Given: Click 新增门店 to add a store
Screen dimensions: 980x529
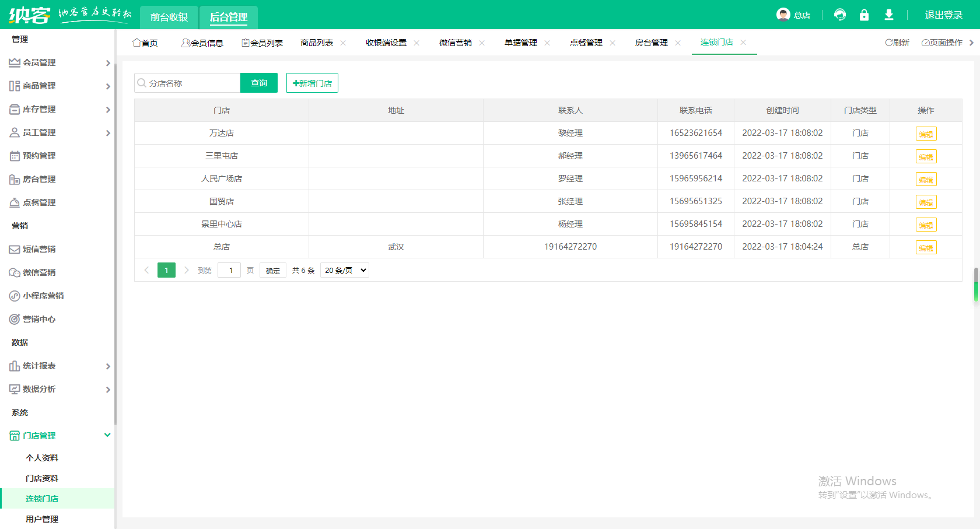Looking at the screenshot, I should pos(311,82).
